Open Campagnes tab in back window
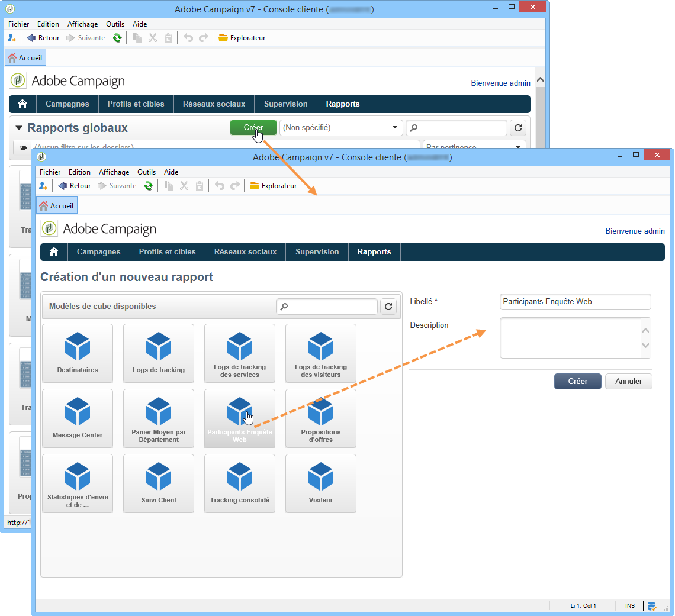The image size is (675, 616). click(67, 104)
